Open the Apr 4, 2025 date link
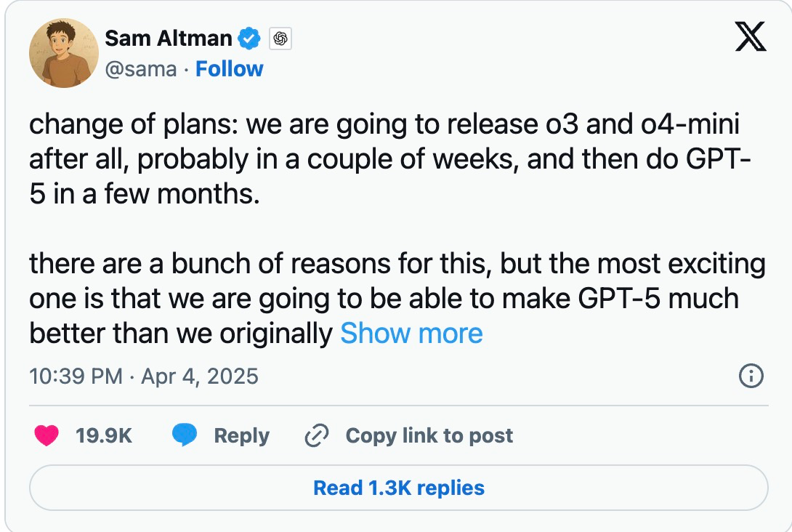Viewport: 792px width, 532px height. 200,376
